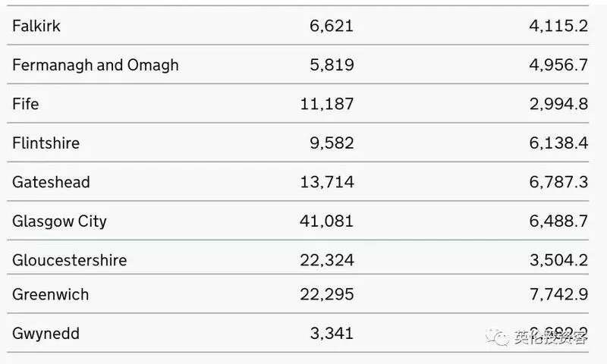The height and width of the screenshot is (364, 607).
Task: Select Flintshire in the table
Action: click(46, 143)
